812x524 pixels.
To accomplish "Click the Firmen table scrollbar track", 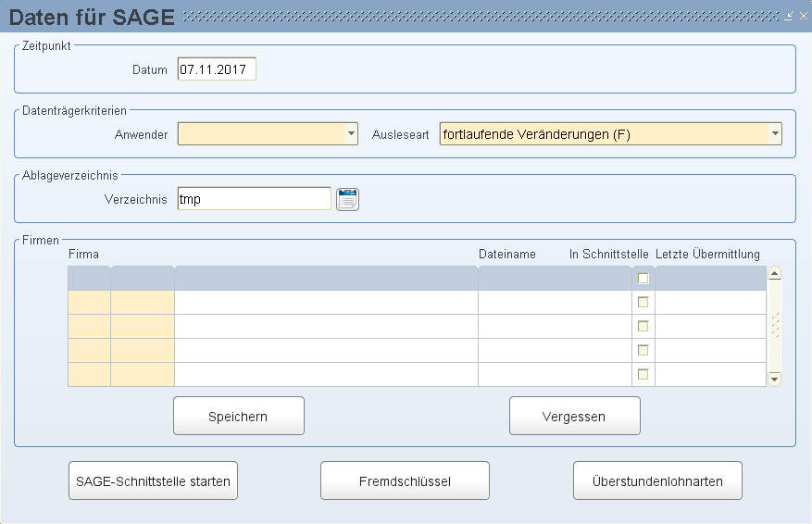I will [x=775, y=326].
